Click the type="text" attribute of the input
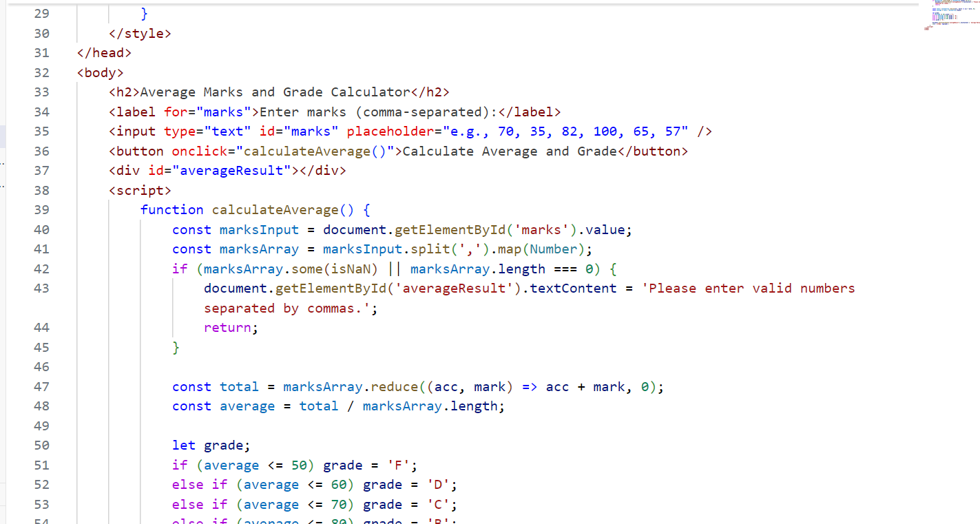Screen dimensions: 980x524 coord(207,132)
